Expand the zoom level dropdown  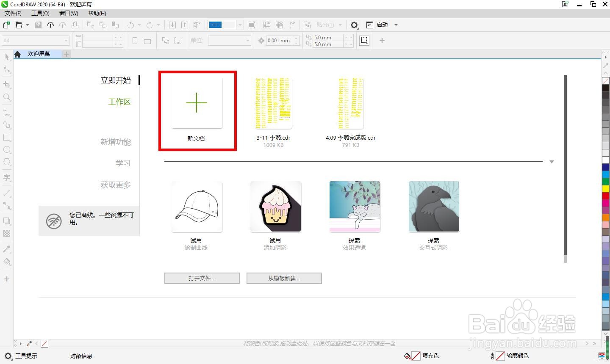click(240, 25)
